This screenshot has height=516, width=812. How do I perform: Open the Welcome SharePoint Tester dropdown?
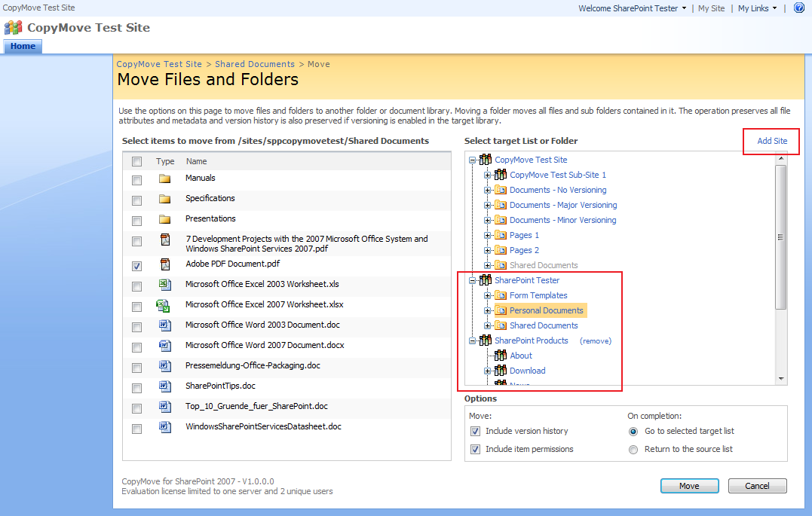[x=633, y=8]
